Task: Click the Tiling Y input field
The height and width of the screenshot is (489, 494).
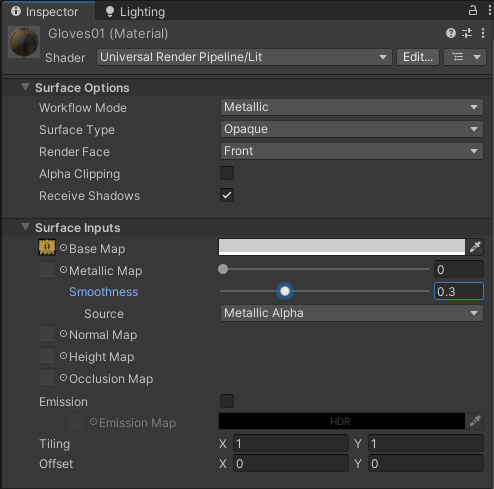Action: [426, 443]
